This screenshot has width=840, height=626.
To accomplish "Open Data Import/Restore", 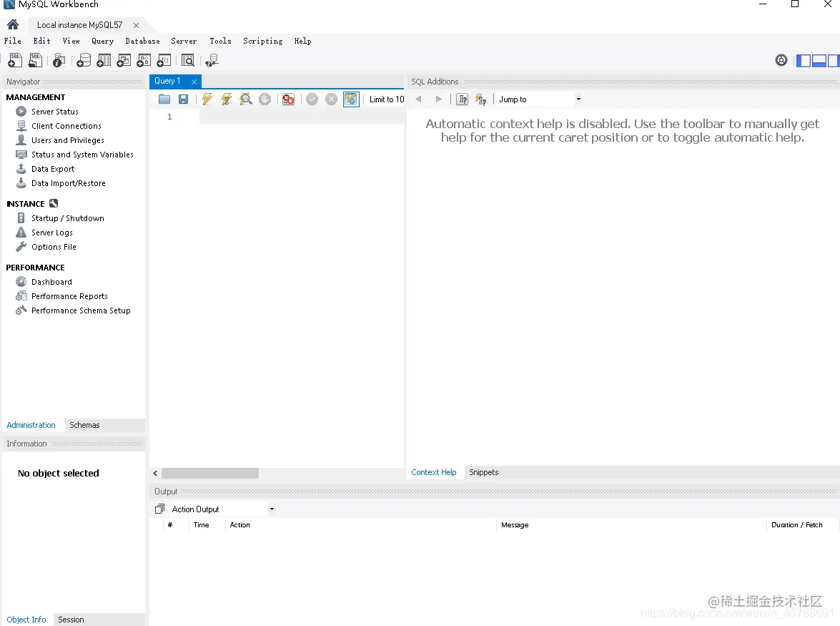I will click(x=68, y=183).
